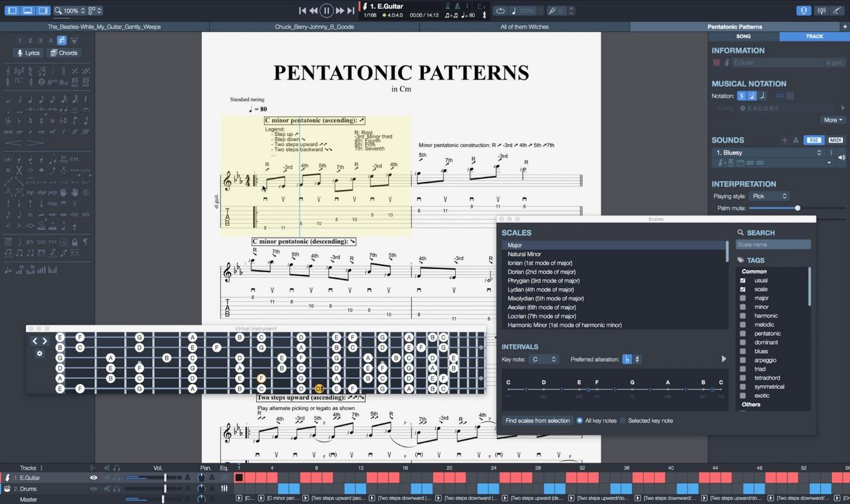Check the pentatonic tag checkbox

pos(743,334)
